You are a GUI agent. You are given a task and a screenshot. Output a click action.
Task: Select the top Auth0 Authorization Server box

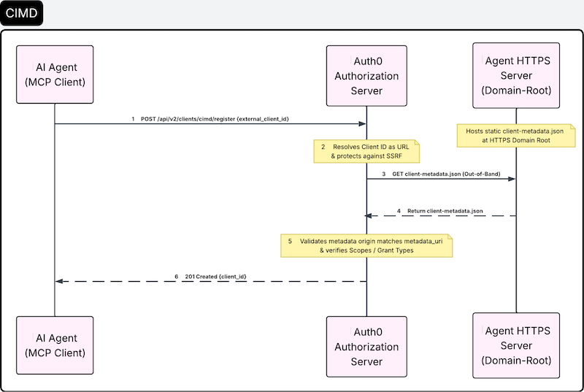[x=366, y=76]
